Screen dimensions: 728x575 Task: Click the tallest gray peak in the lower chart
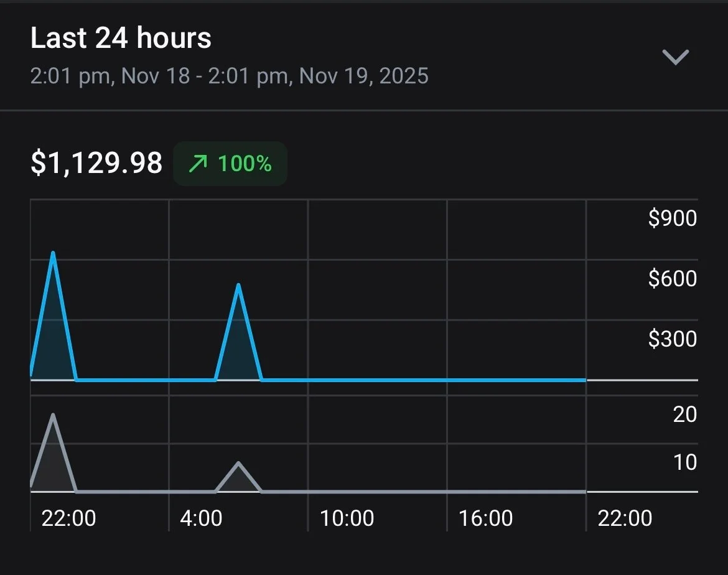coord(54,416)
